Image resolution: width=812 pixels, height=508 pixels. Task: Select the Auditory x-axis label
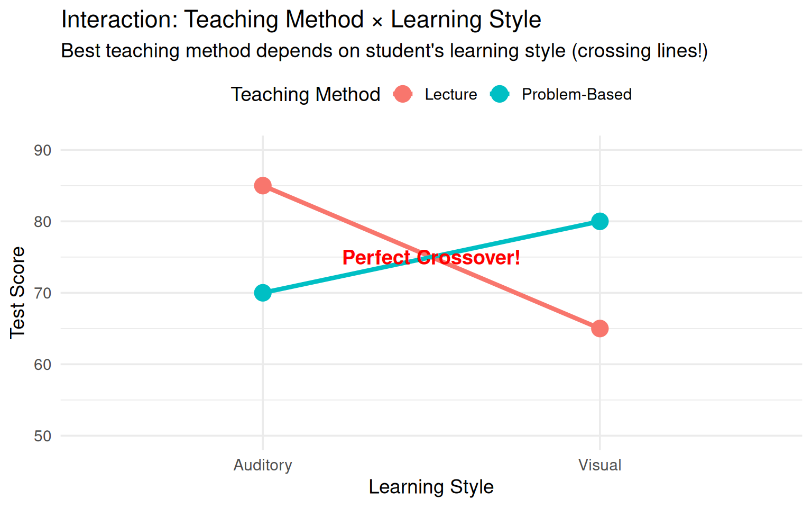[x=263, y=465]
